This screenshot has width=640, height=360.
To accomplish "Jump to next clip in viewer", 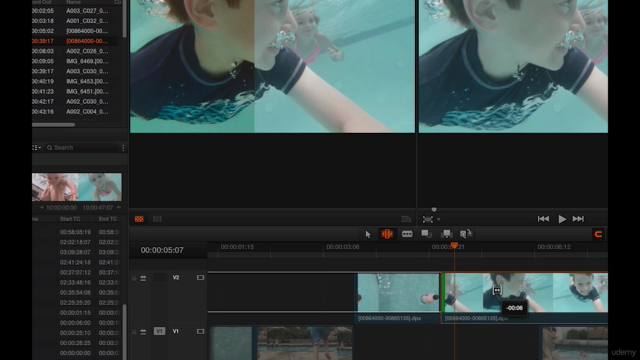I will [x=578, y=219].
